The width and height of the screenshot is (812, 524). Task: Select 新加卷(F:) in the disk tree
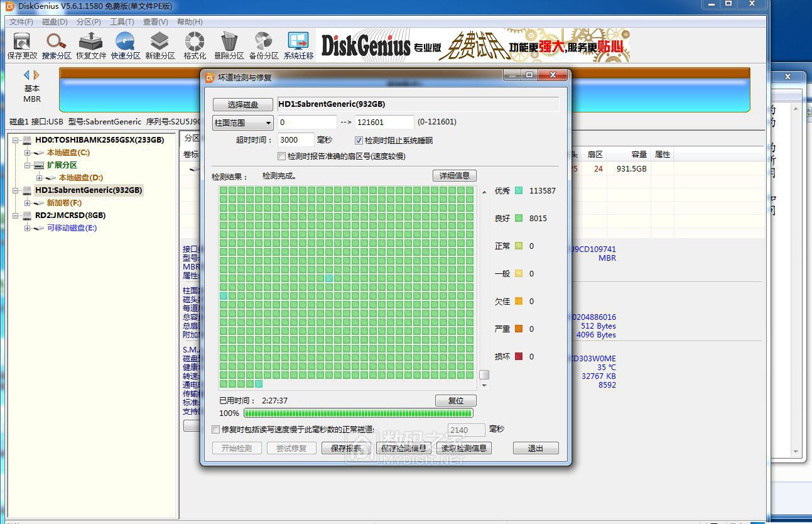(64, 203)
